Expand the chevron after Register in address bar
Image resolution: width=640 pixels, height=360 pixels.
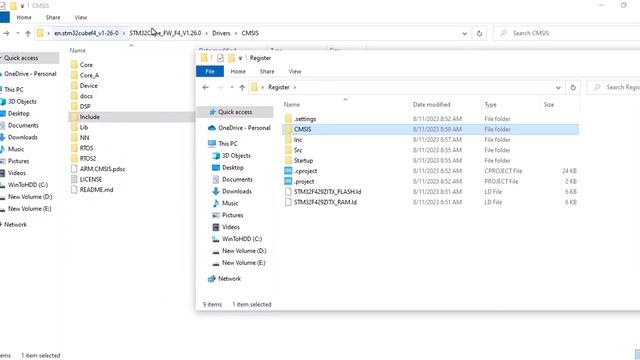(295, 87)
